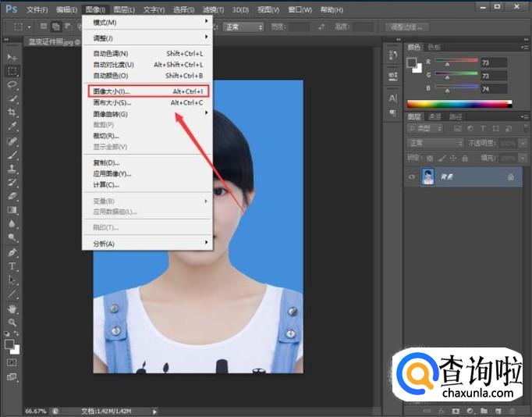This screenshot has height=417, width=532.
Task: Select the Zoom magnifier tool
Action: [x=12, y=322]
